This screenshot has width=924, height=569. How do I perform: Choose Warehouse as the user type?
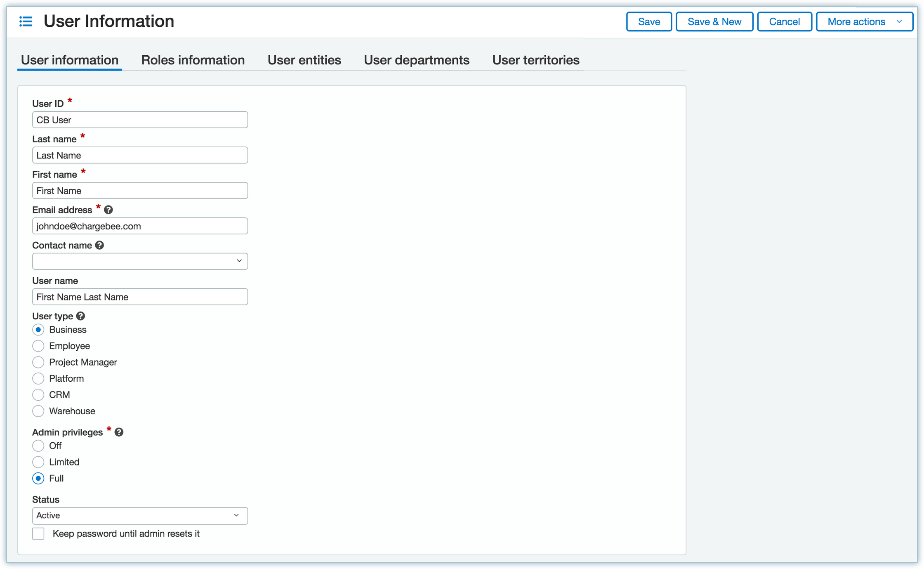click(38, 411)
